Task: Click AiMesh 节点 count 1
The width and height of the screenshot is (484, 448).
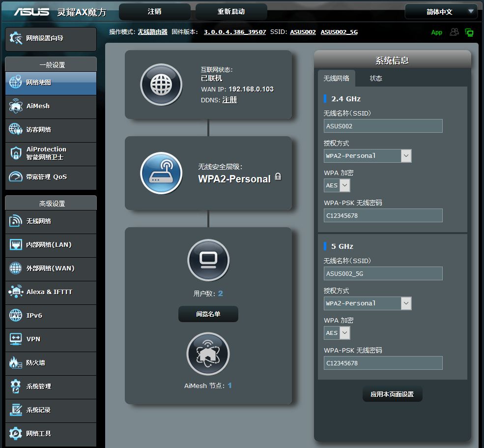Action: pyautogui.click(x=229, y=385)
